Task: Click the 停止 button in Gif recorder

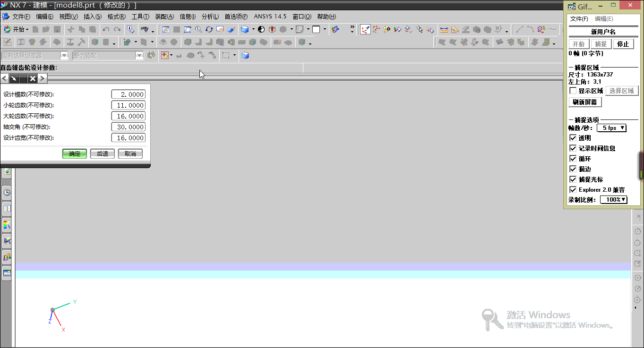Action: (x=623, y=44)
